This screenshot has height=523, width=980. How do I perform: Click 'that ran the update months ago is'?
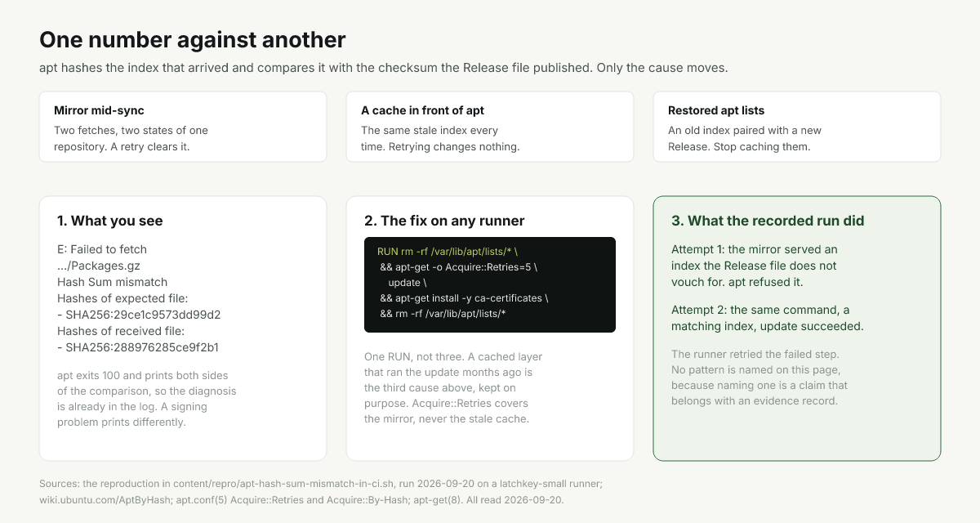(x=449, y=373)
